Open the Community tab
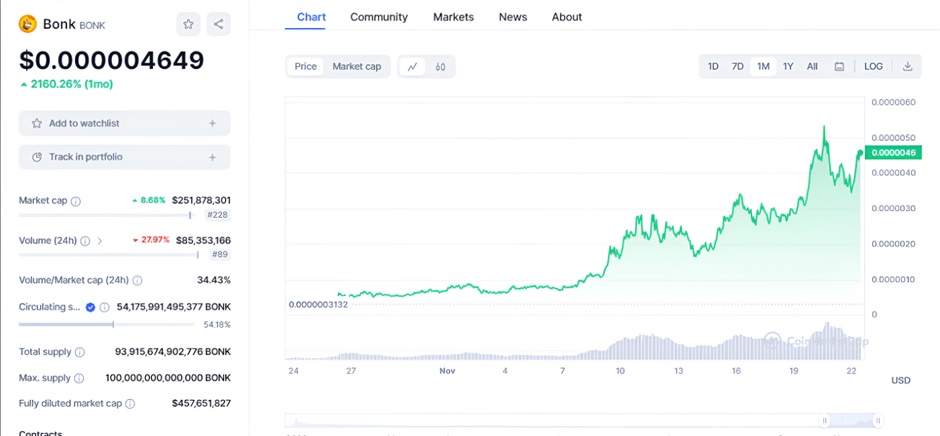 (379, 17)
